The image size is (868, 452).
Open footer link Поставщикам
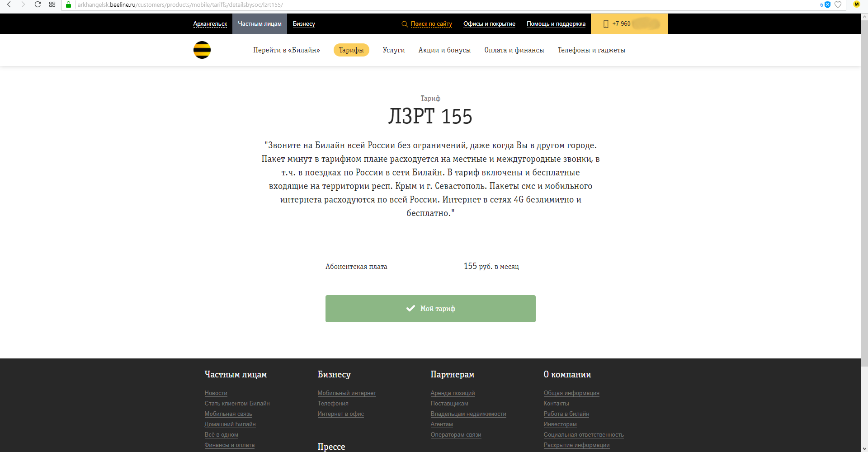pyautogui.click(x=449, y=404)
